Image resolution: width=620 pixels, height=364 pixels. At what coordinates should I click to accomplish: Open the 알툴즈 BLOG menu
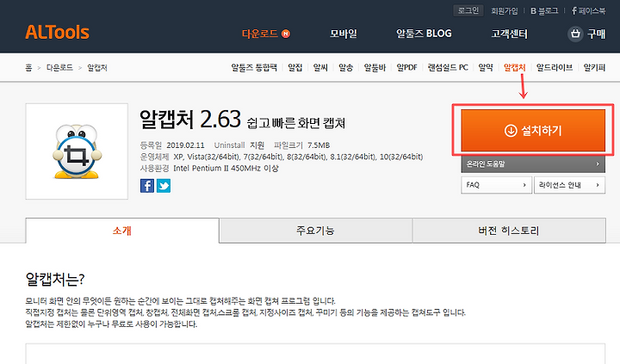424,34
